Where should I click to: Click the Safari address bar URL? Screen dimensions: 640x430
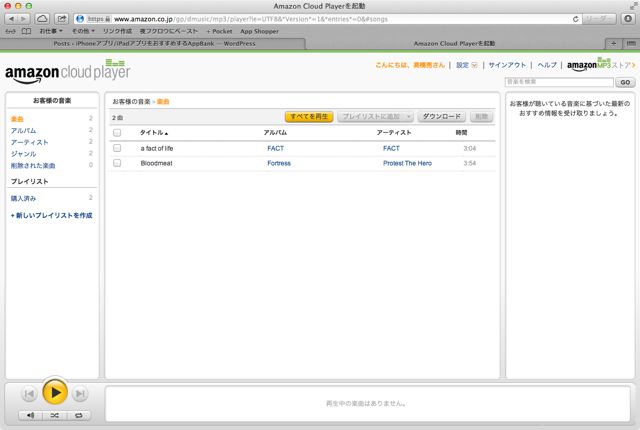(327, 19)
